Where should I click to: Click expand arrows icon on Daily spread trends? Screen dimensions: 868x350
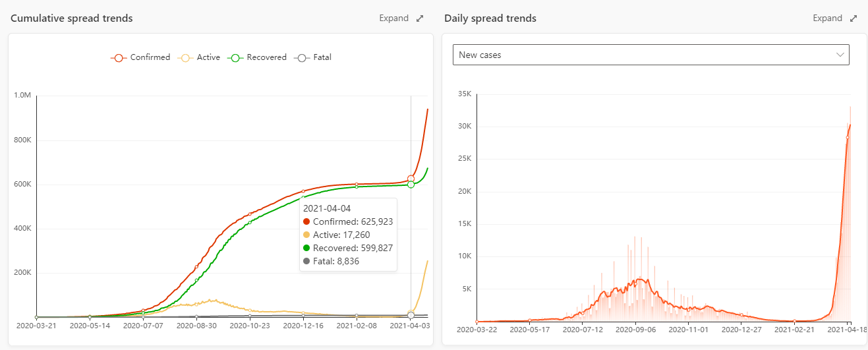854,18
